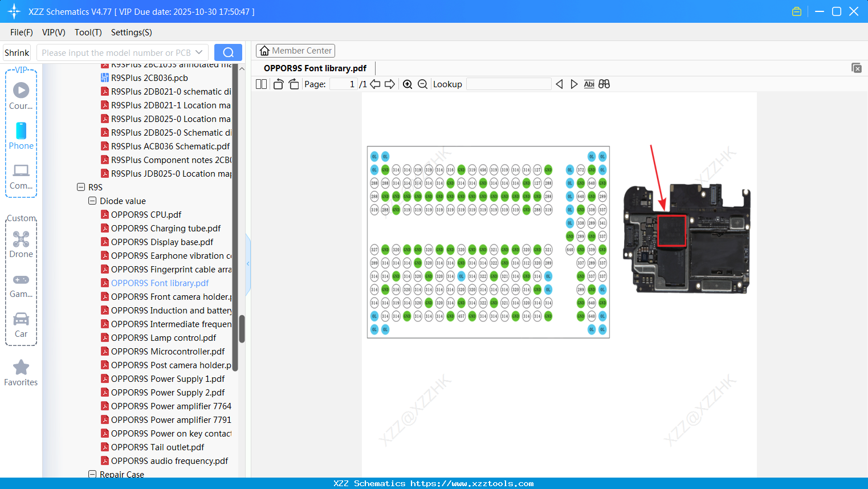Image resolution: width=868 pixels, height=489 pixels.
Task: Open the model number dropdown arrow
Action: coord(199,52)
